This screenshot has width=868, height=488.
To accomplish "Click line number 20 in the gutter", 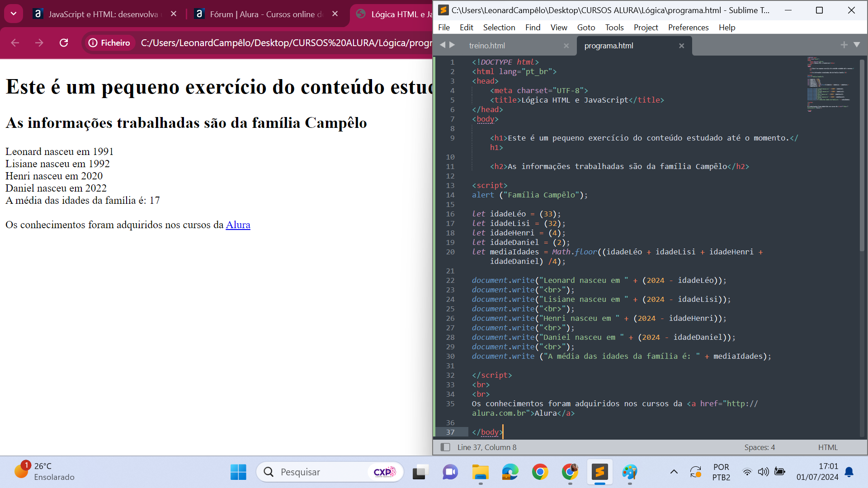I will pyautogui.click(x=450, y=252).
